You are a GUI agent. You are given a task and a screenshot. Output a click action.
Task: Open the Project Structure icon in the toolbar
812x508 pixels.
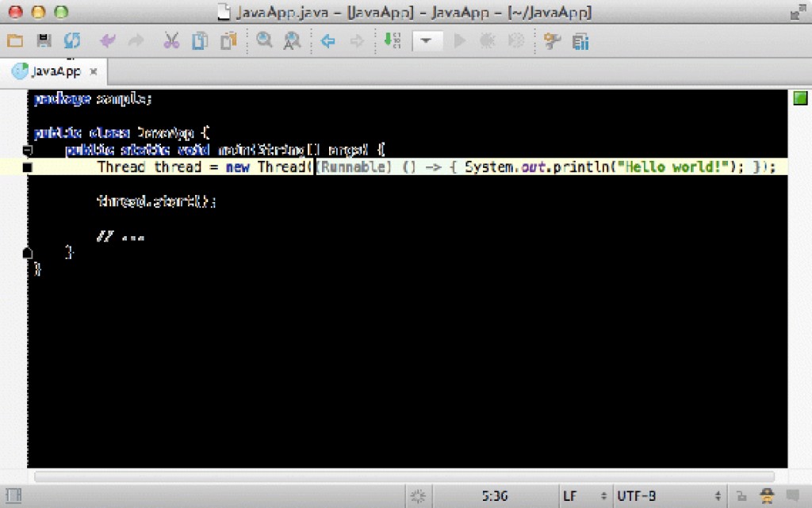581,41
